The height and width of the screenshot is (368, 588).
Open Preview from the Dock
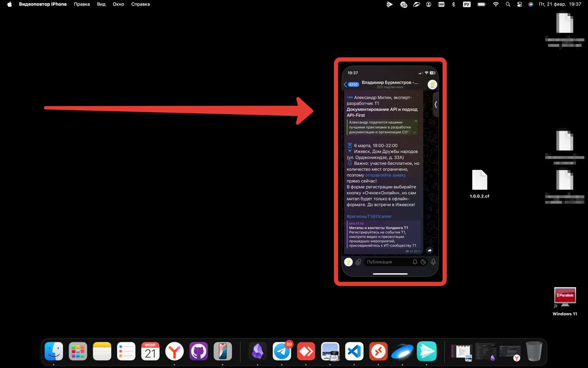(x=330, y=352)
